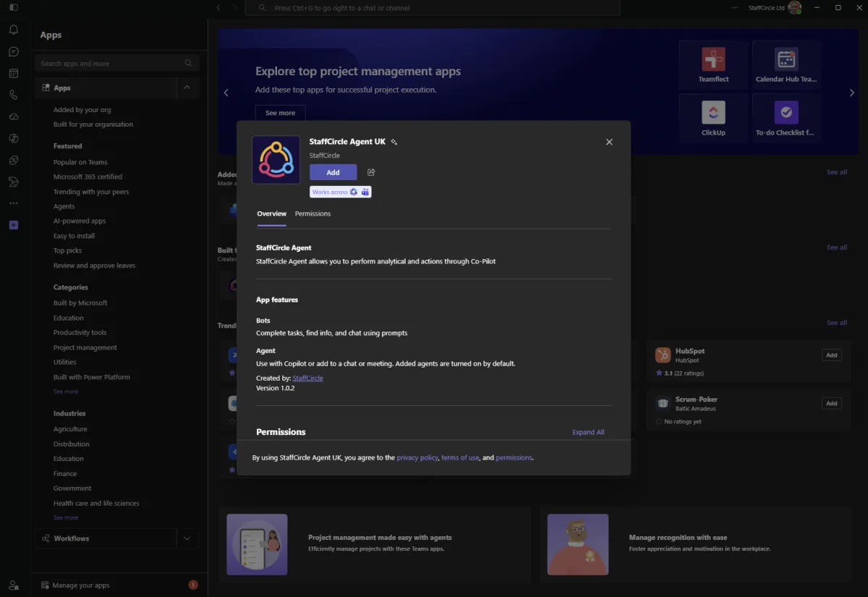The image size is (868, 597).
Task: Select Project management category
Action: [85, 347]
